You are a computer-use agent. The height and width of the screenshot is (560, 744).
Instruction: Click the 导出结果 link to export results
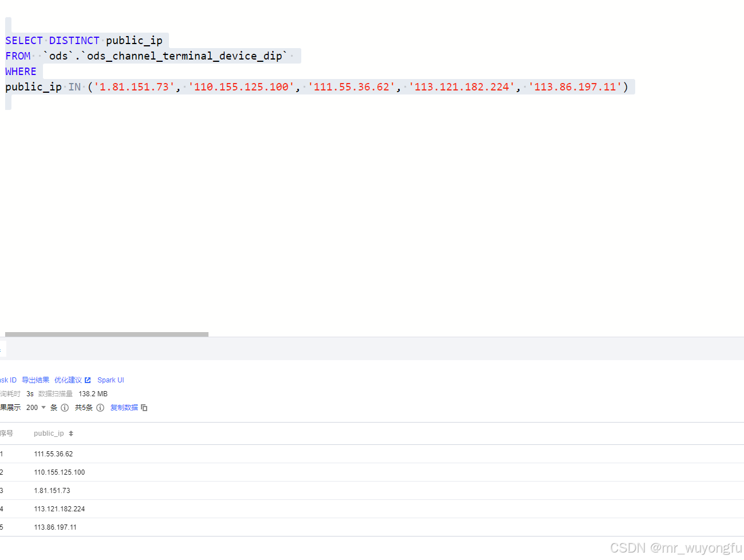pos(35,380)
